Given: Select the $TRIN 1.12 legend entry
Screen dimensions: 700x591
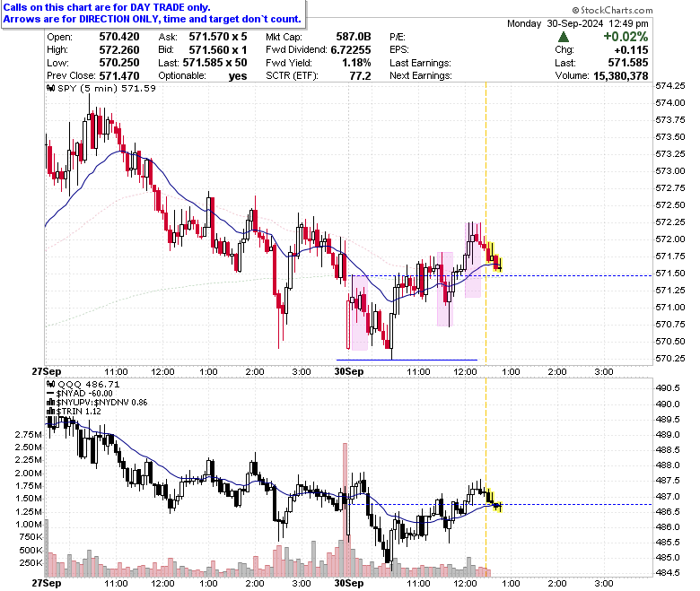Looking at the screenshot, I should pos(79,412).
